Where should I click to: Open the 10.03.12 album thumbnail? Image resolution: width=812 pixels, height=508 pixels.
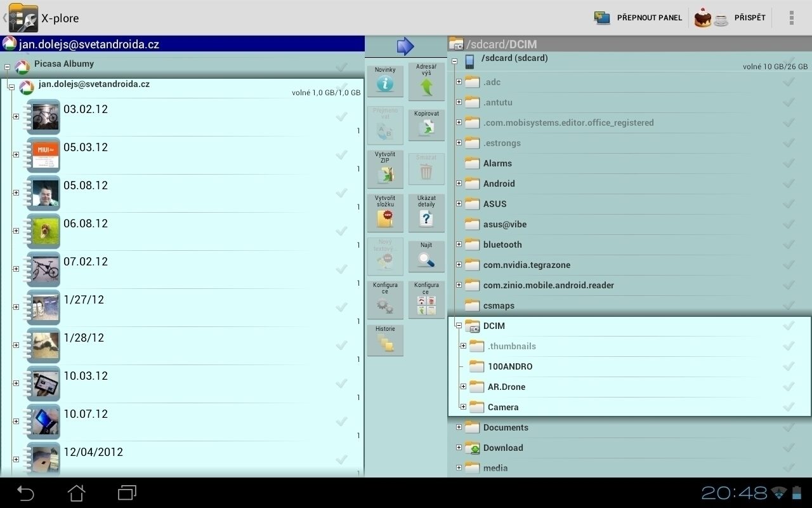pos(44,383)
